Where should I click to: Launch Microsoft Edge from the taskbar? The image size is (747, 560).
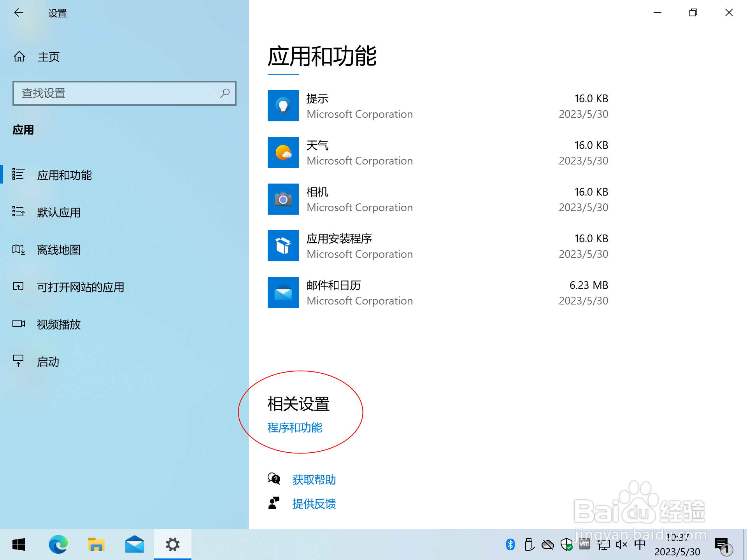[x=58, y=544]
